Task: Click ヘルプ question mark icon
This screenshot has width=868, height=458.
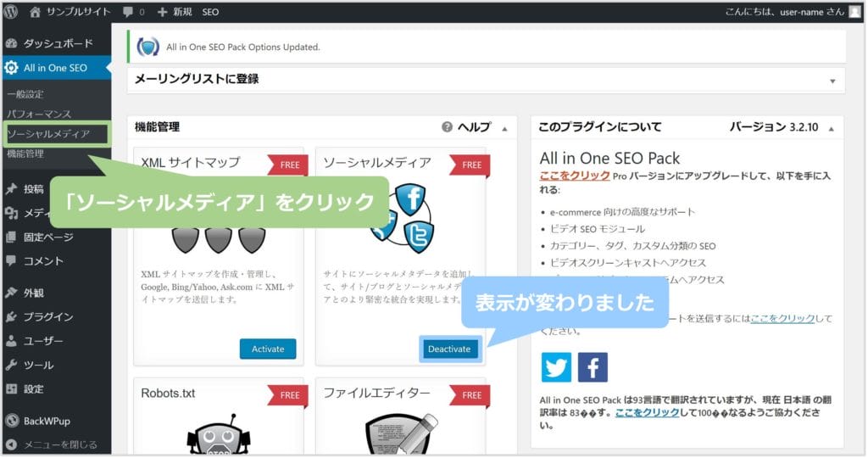Action: (447, 127)
